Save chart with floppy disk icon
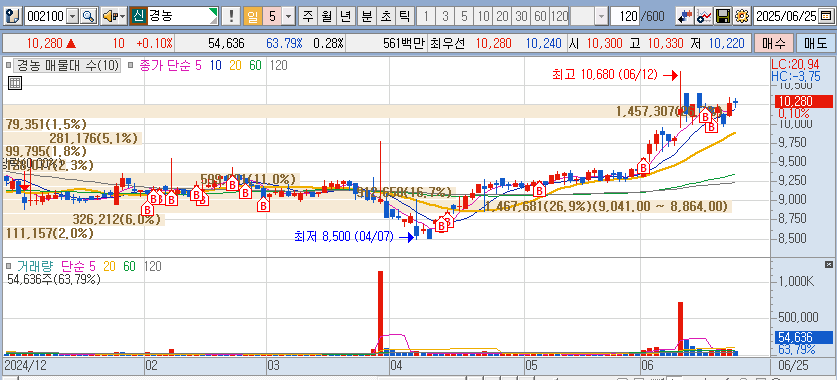Viewport: 837px width, 380px height. click(x=723, y=17)
